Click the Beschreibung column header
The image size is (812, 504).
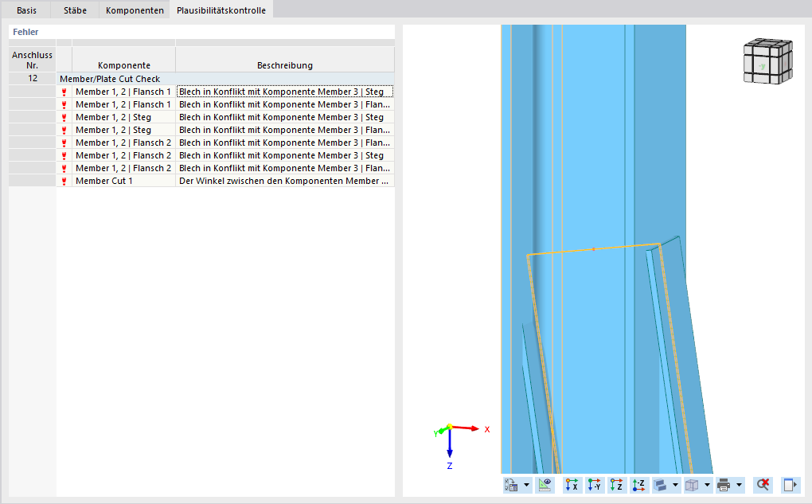tap(285, 59)
